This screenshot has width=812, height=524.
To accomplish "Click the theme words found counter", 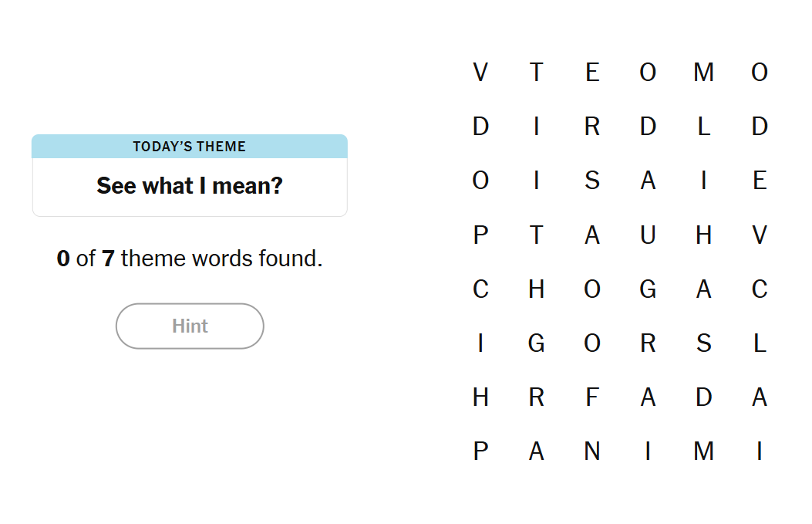I will point(190,259).
